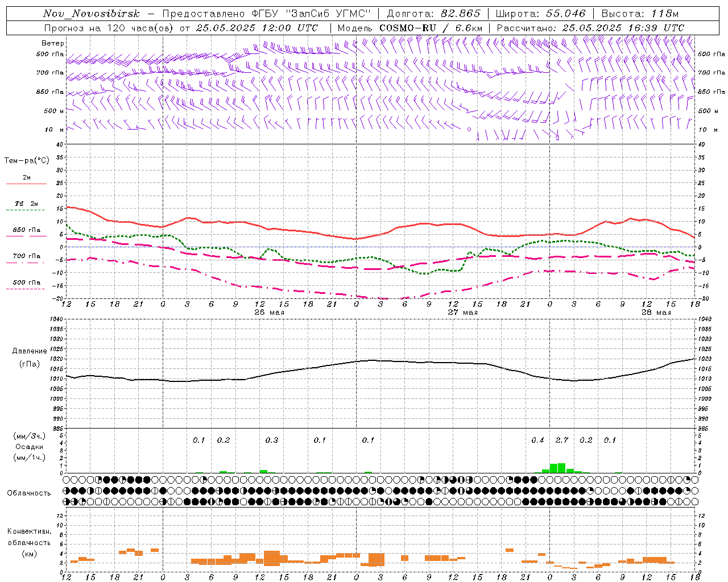Viewport: 728px width, 582px height.
Task: Select the Широта: 55.046 value
Action: click(x=540, y=14)
